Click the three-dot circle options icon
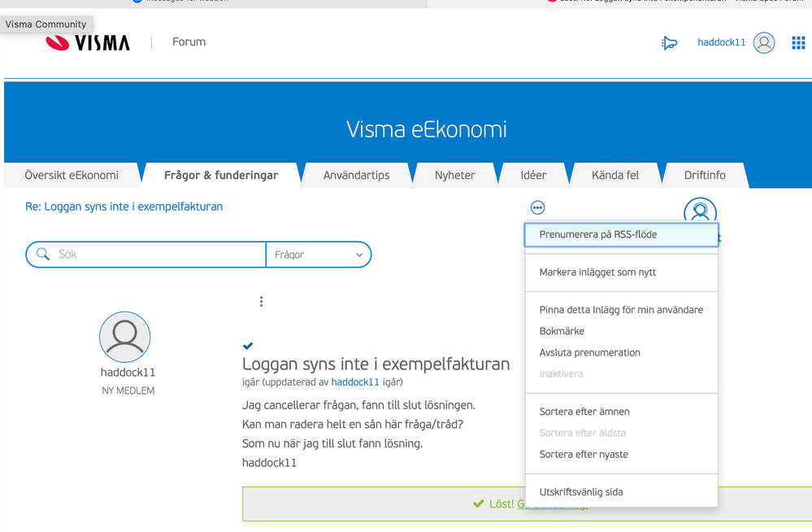Image resolution: width=812 pixels, height=532 pixels. point(537,208)
